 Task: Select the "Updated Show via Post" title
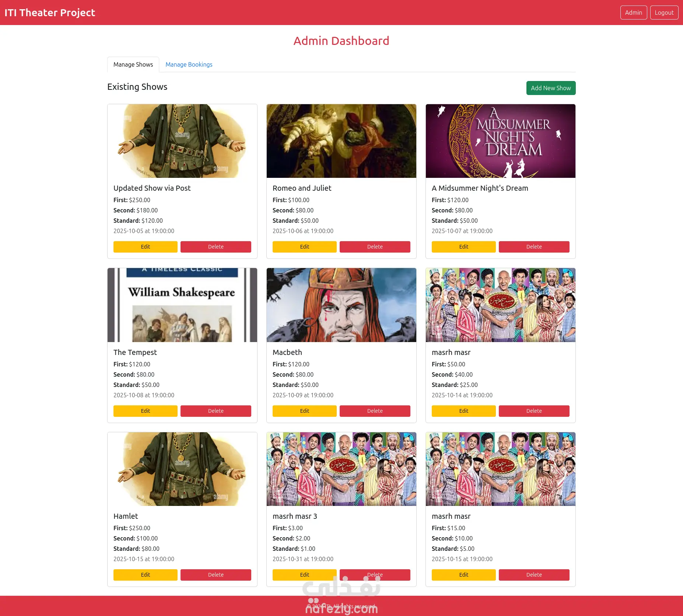click(152, 188)
